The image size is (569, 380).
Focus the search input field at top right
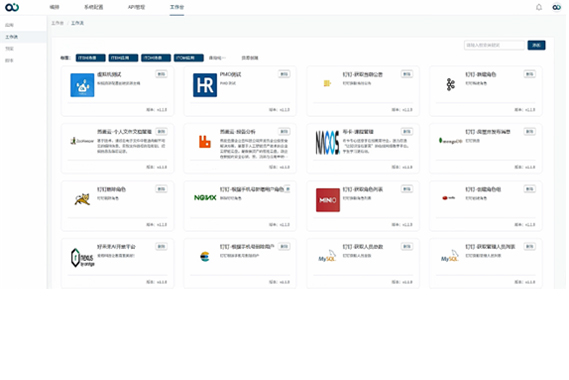(x=494, y=45)
